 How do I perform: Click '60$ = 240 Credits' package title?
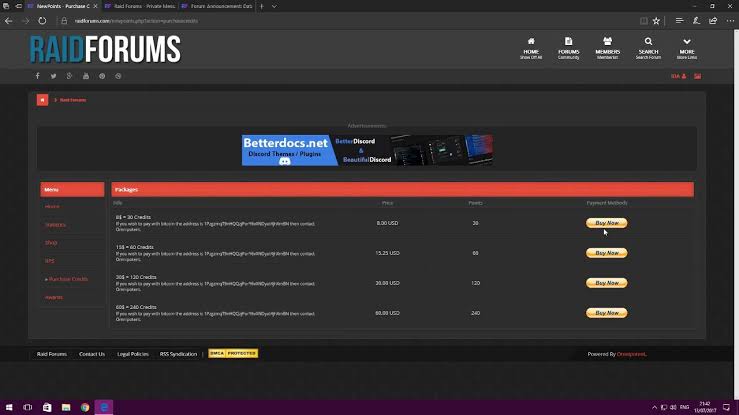pos(136,307)
